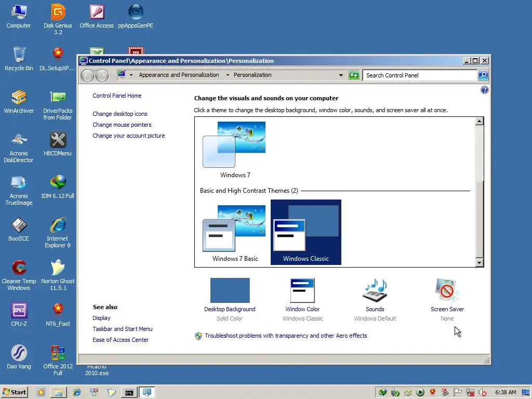532x399 pixels.
Task: Launch media player from taskbar
Action: click(41, 393)
